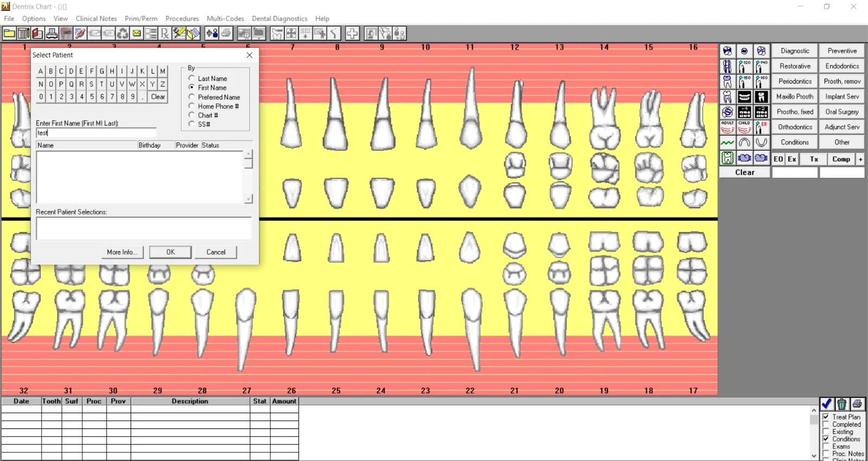Select the Preferred Name radio option
The height and width of the screenshot is (461, 868).
point(192,97)
